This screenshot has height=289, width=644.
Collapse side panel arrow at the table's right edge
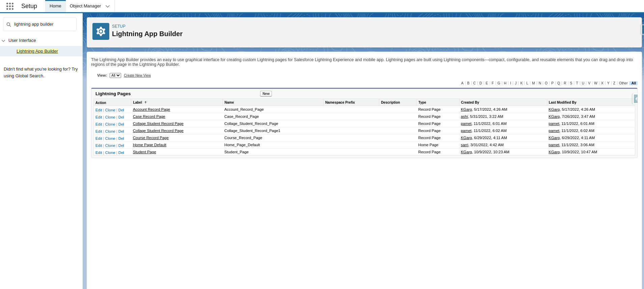click(636, 99)
